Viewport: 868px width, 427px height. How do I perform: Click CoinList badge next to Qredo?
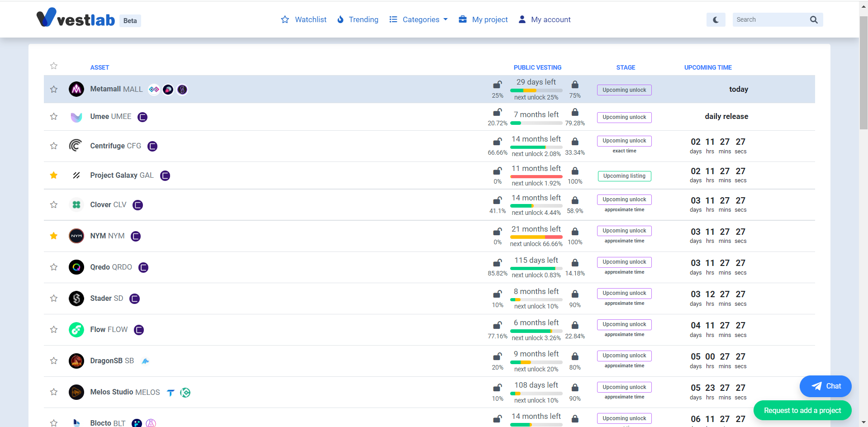pos(143,267)
